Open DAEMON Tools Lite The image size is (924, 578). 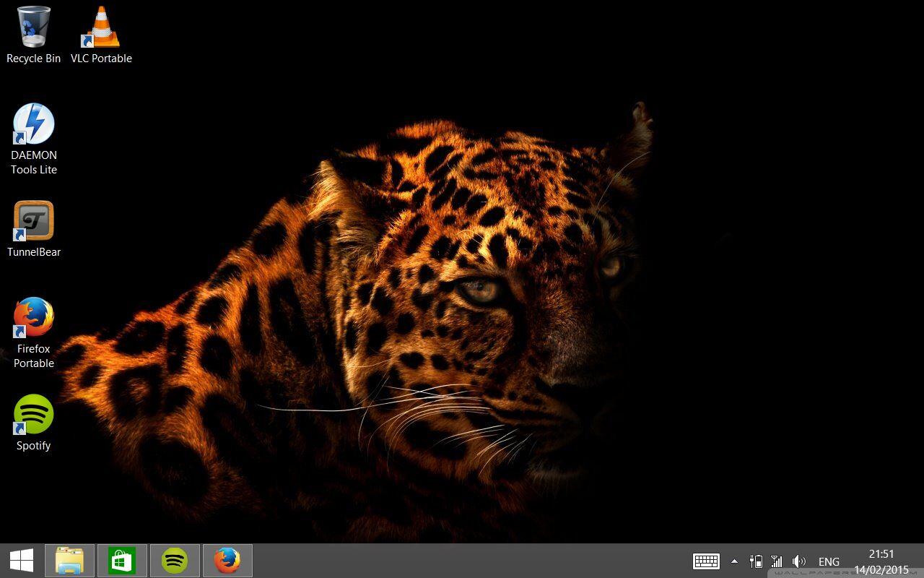[x=33, y=123]
